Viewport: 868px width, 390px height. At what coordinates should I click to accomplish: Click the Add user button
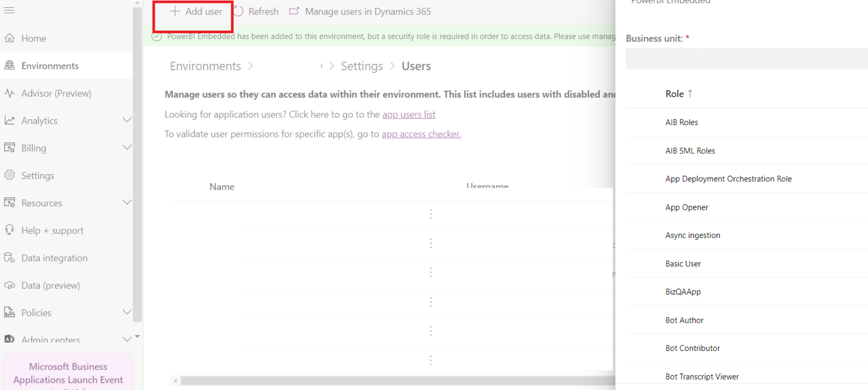(193, 11)
